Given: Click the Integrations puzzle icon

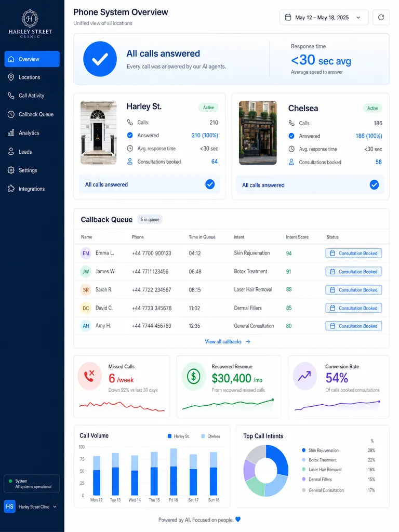Looking at the screenshot, I should pyautogui.click(x=11, y=189).
